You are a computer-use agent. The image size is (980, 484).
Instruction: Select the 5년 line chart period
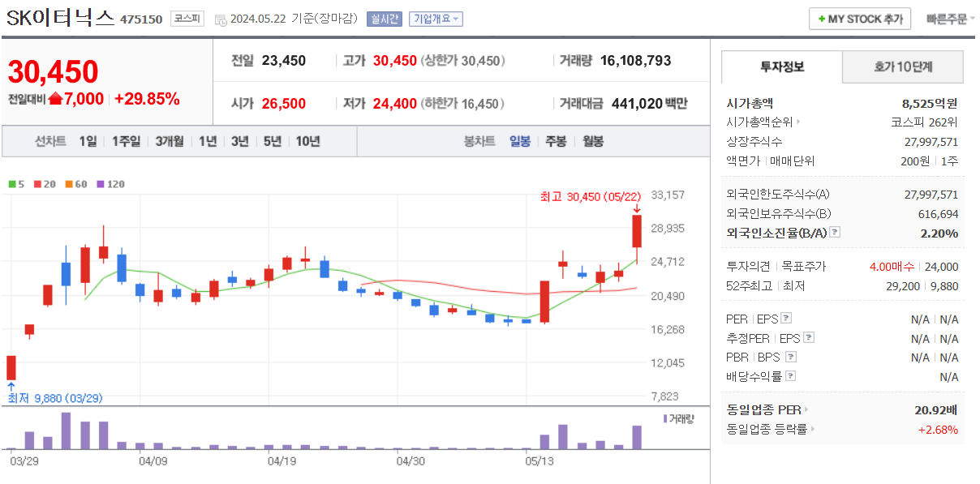coord(273,141)
